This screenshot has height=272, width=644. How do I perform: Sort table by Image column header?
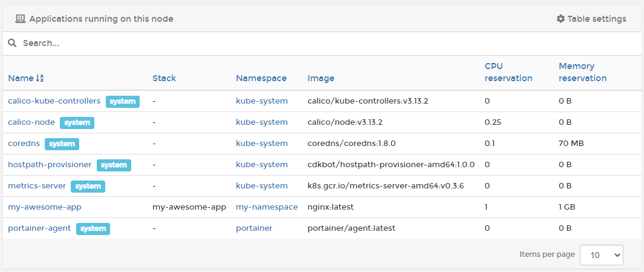pyautogui.click(x=320, y=78)
